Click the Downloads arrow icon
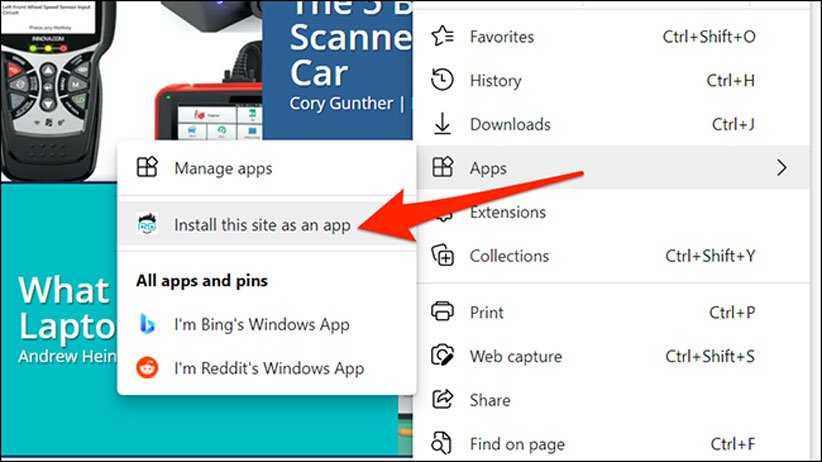The height and width of the screenshot is (462, 822). [442, 125]
